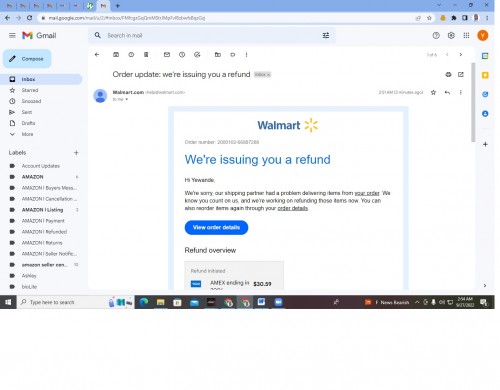This screenshot has width=500, height=390.
Task: Open the AMAZON I Payment label
Action: pos(43,221)
